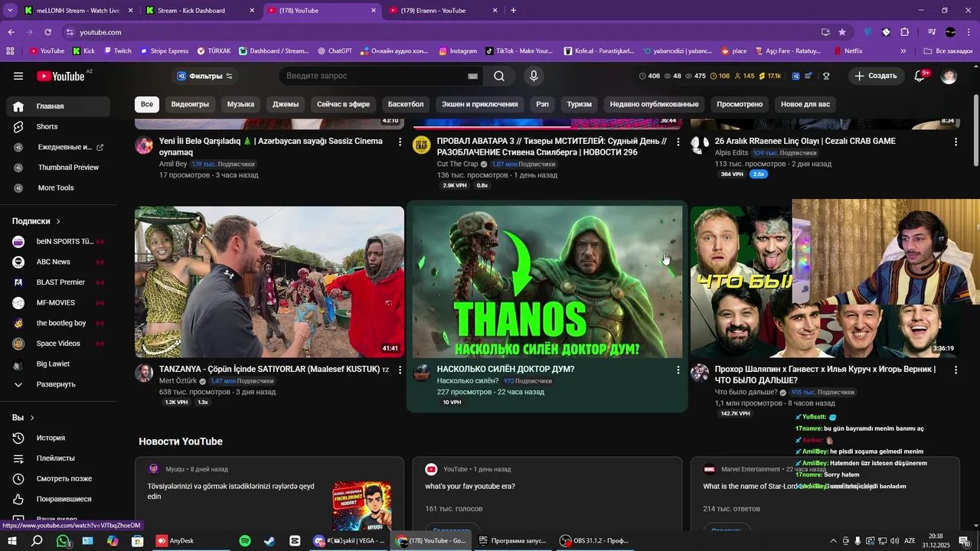This screenshot has height=551, width=980.
Task: Open the THANOS Doctor Doom thumbnail
Action: 547,282
